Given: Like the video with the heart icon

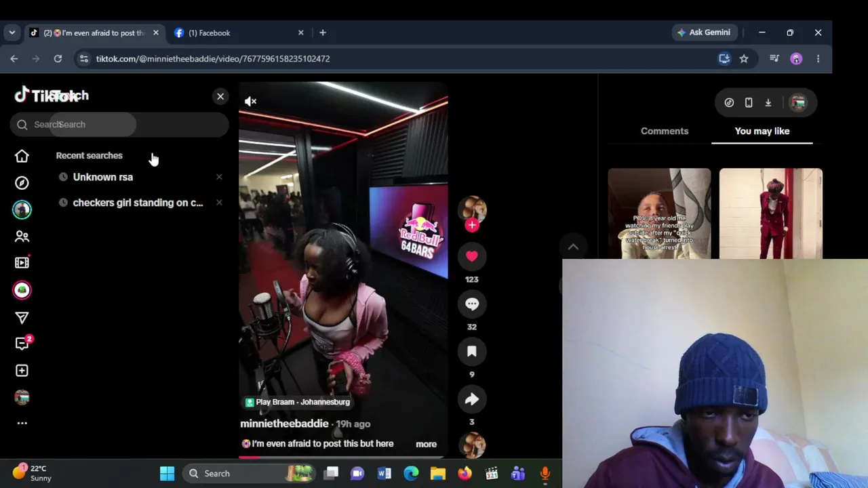Looking at the screenshot, I should click(472, 256).
